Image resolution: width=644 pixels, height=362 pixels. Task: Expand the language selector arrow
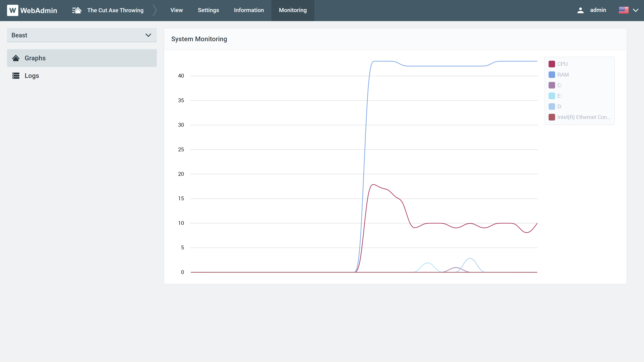pos(635,10)
